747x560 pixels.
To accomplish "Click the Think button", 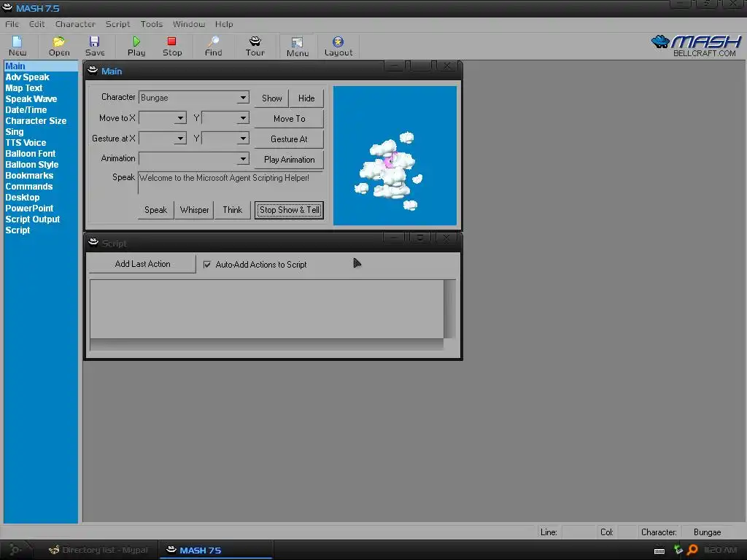I will [x=233, y=210].
